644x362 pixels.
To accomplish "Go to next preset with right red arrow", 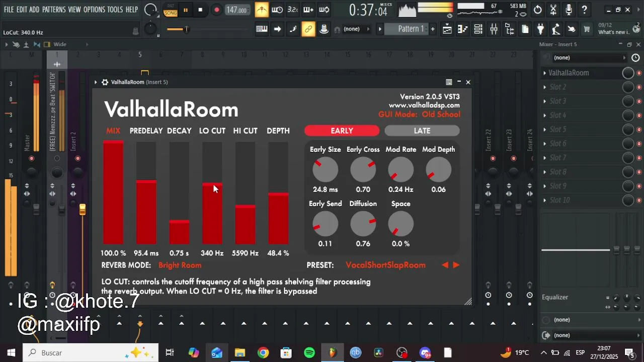I will pyautogui.click(x=456, y=265).
